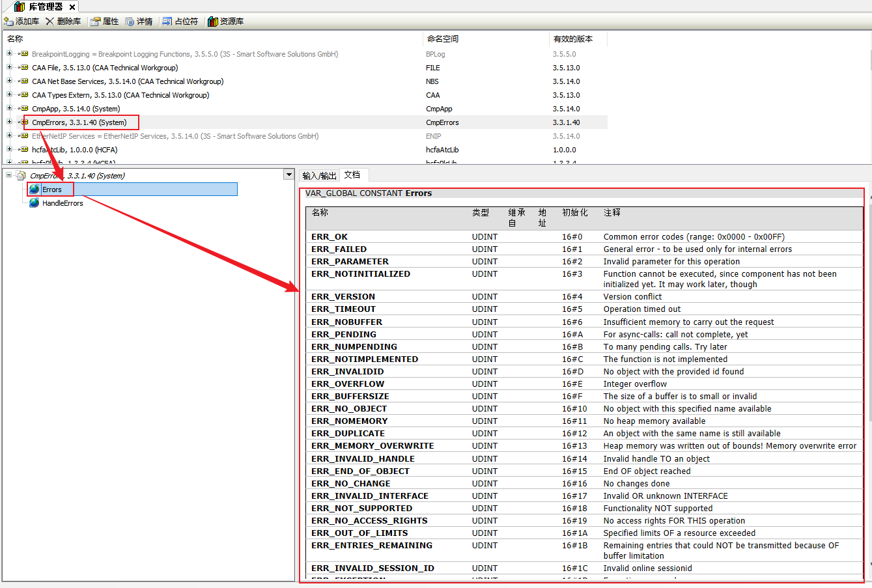Expand the CAA File library node
The image size is (872, 588).
9,68
